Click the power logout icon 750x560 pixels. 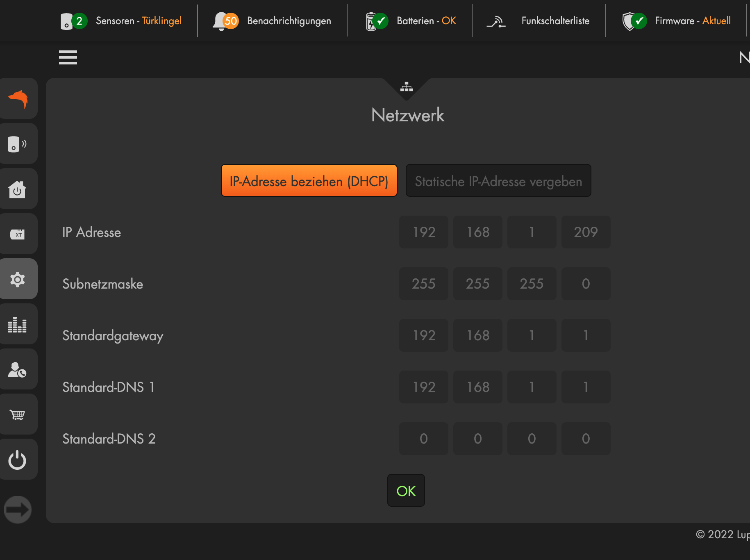(17, 460)
